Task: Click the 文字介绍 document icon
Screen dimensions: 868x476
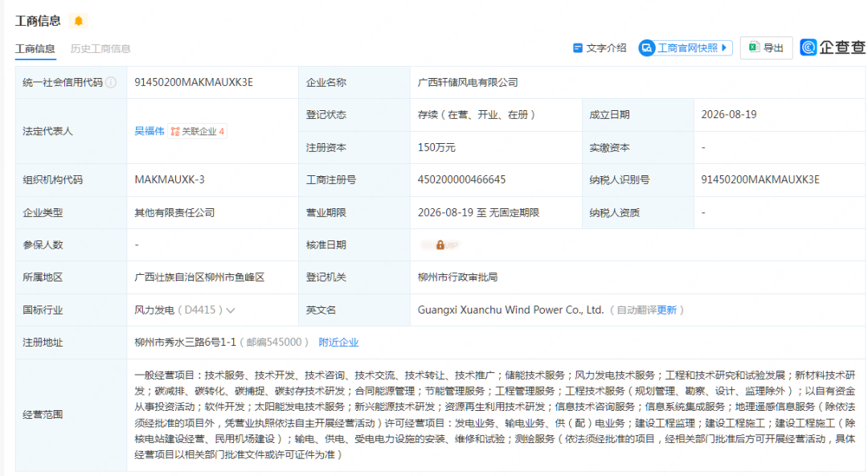Action: pos(577,48)
